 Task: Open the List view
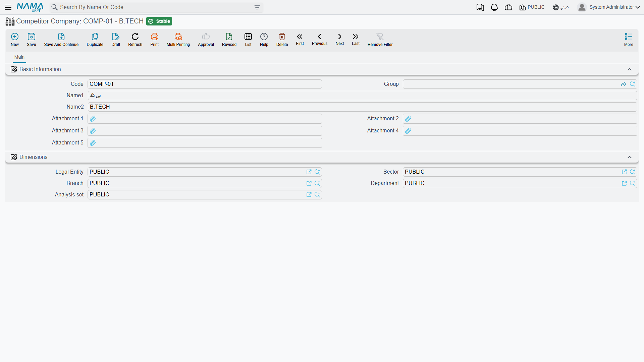[x=248, y=40]
